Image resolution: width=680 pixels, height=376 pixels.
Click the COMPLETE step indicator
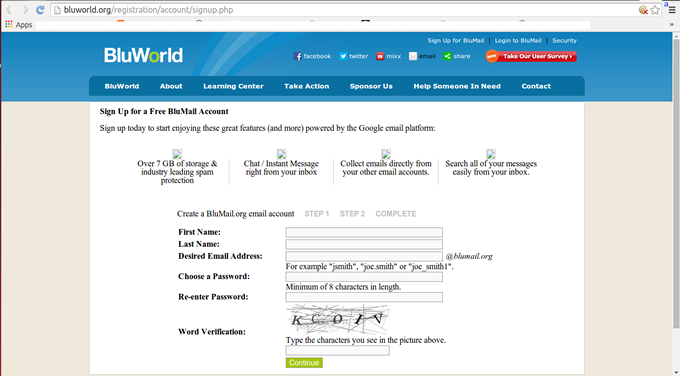(396, 214)
